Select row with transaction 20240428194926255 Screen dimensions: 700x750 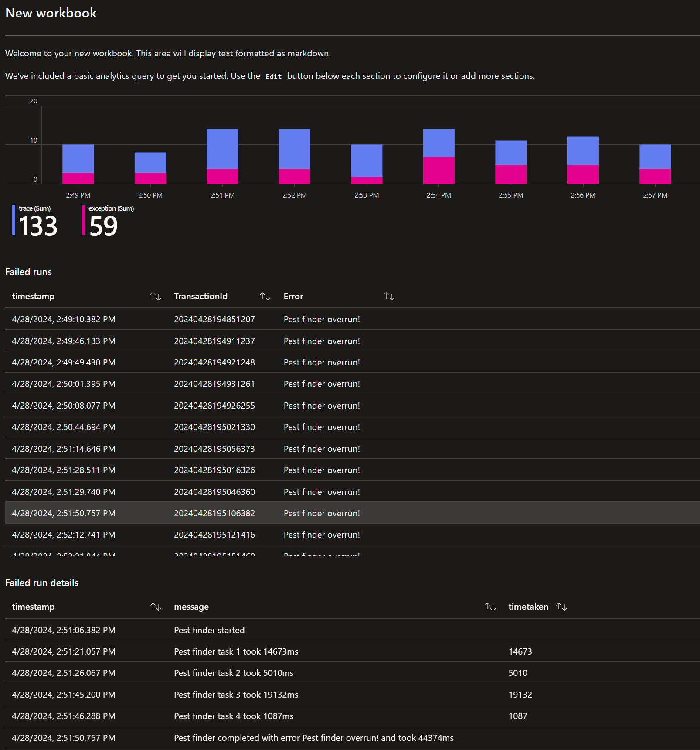[353, 406]
